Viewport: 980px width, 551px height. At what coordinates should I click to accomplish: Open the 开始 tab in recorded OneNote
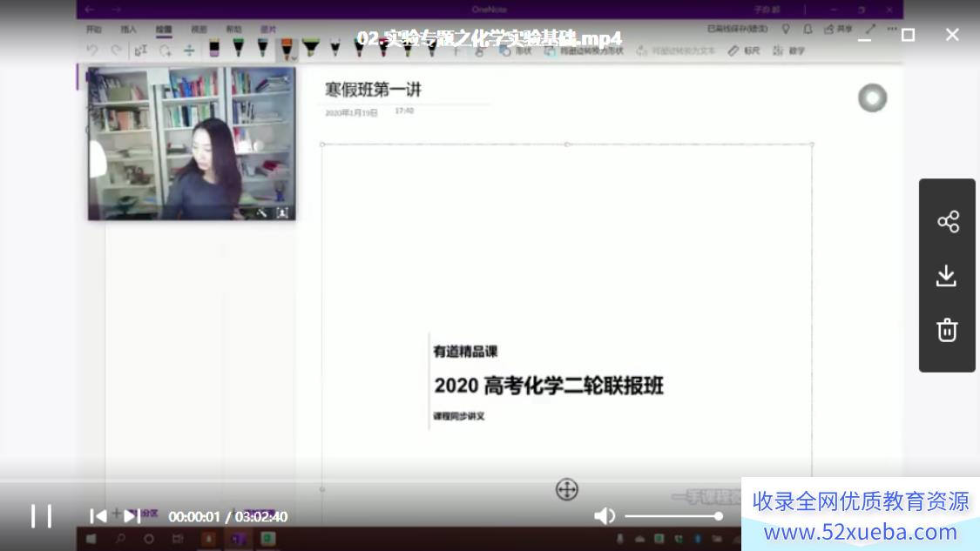pyautogui.click(x=94, y=30)
